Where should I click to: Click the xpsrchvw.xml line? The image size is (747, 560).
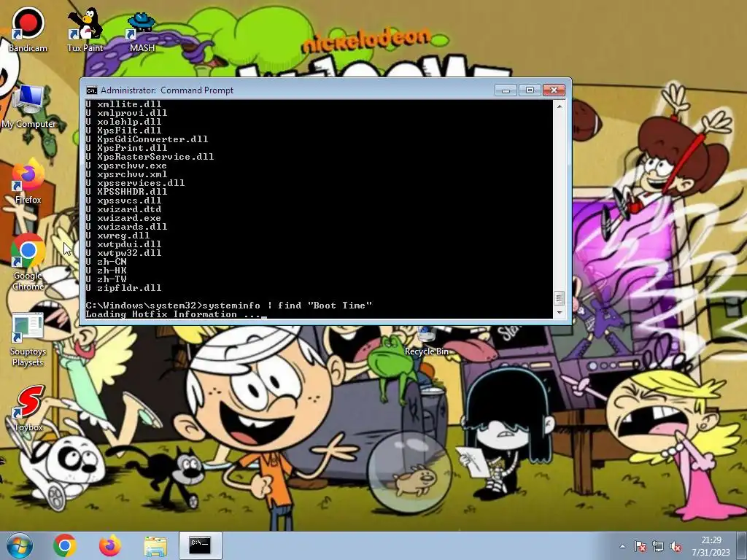(x=127, y=174)
